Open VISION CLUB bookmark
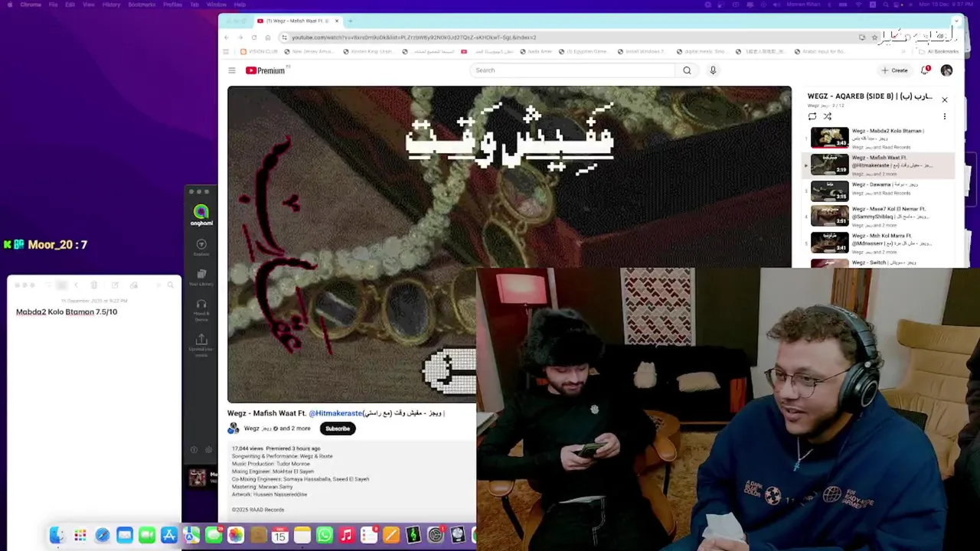 coord(259,51)
